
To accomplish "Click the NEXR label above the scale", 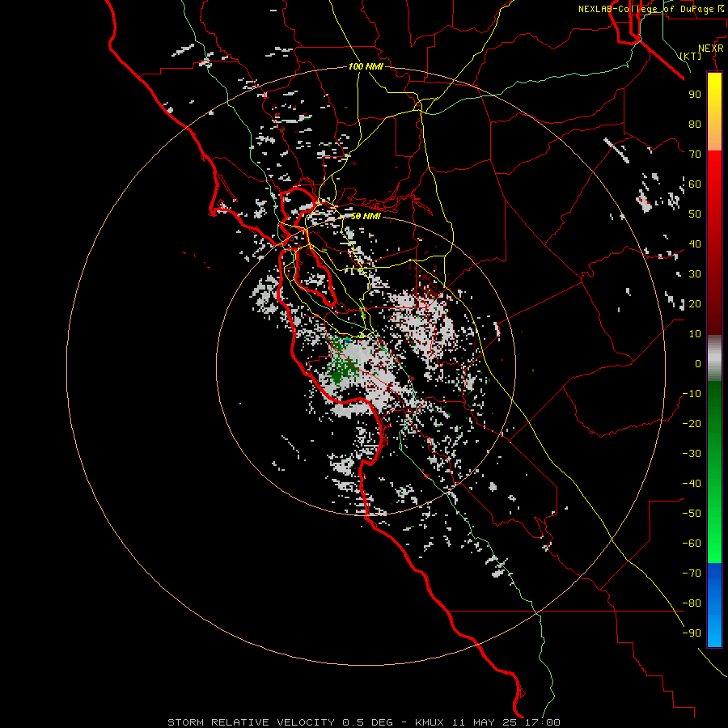I will coord(710,49).
